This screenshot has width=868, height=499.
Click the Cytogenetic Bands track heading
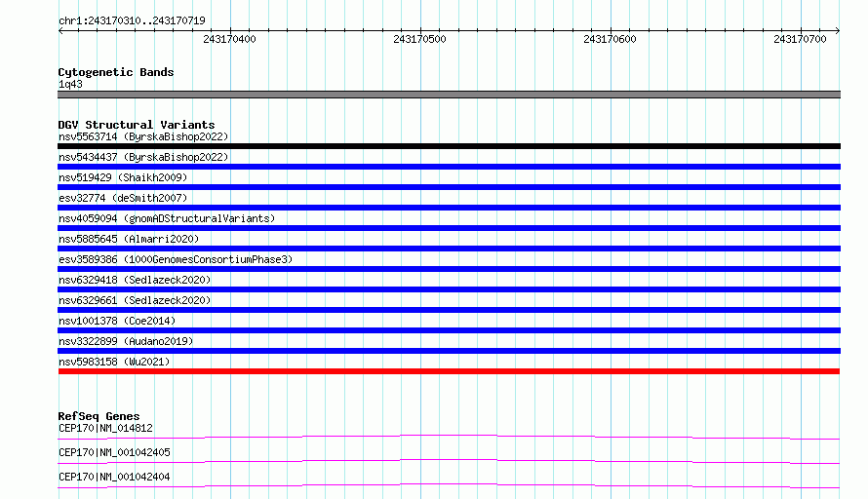coord(116,72)
